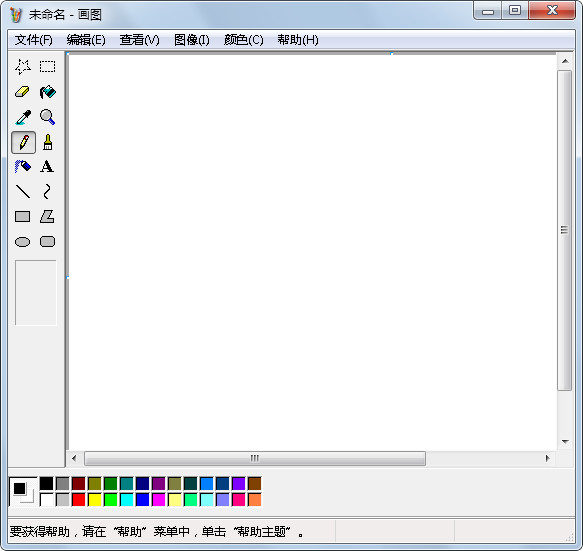Select the Free-Form Select tool

tap(23, 67)
